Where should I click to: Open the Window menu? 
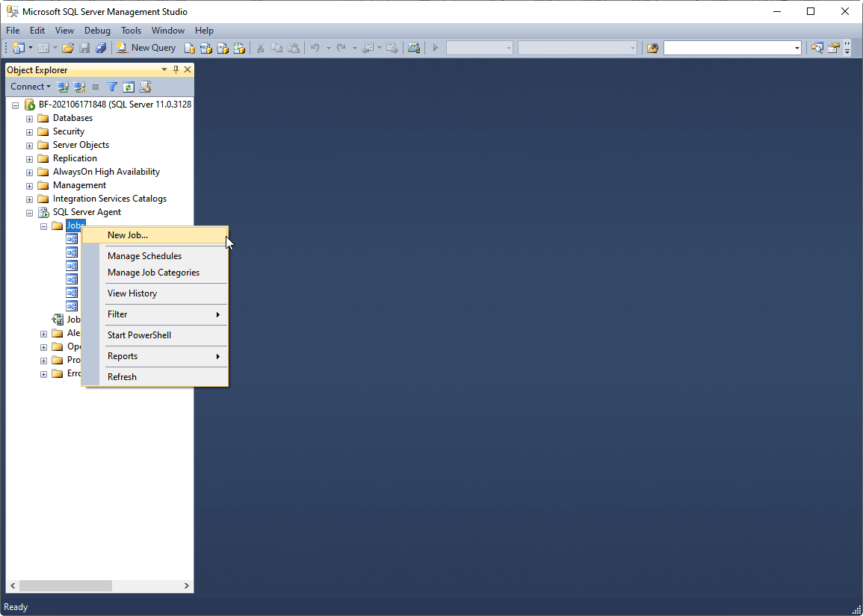click(x=168, y=31)
